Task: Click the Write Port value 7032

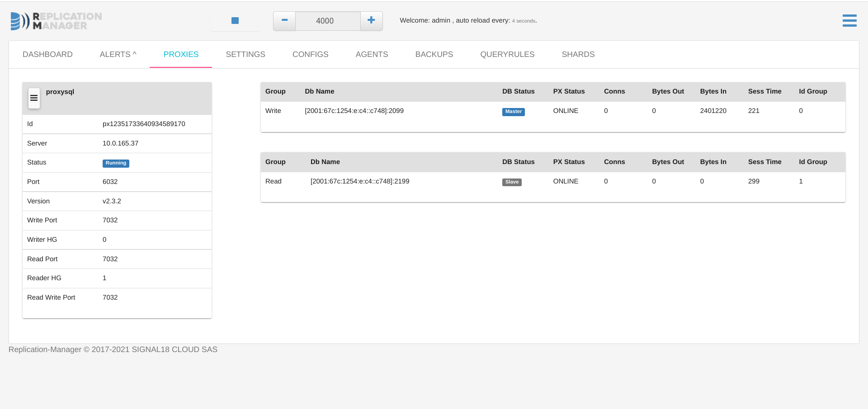Action: 110,220
